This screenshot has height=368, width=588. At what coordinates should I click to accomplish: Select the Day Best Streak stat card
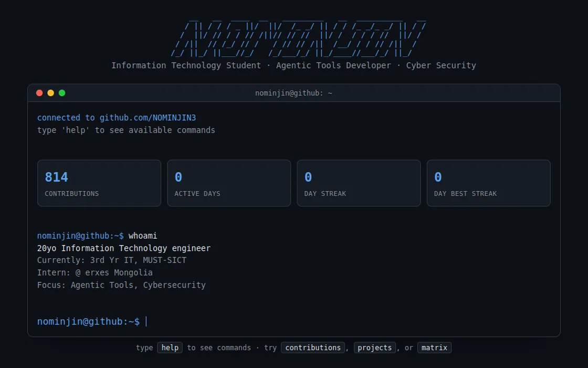tap(489, 183)
